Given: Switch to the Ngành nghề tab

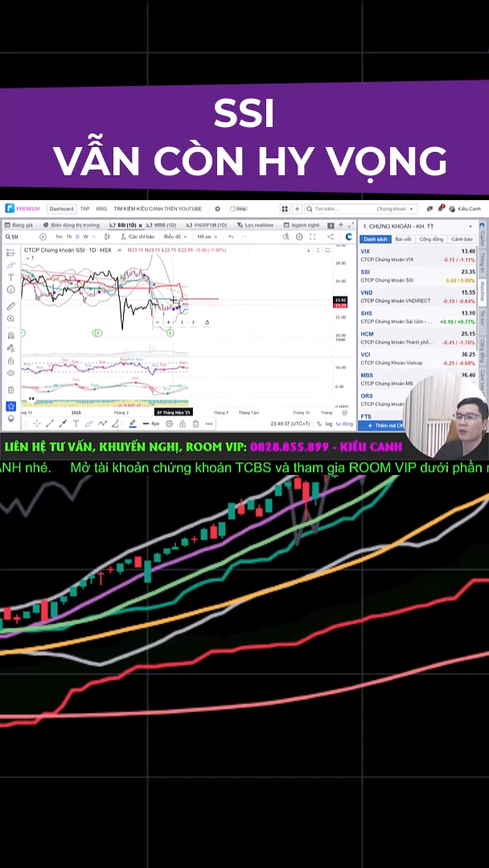Looking at the screenshot, I should click(x=302, y=225).
